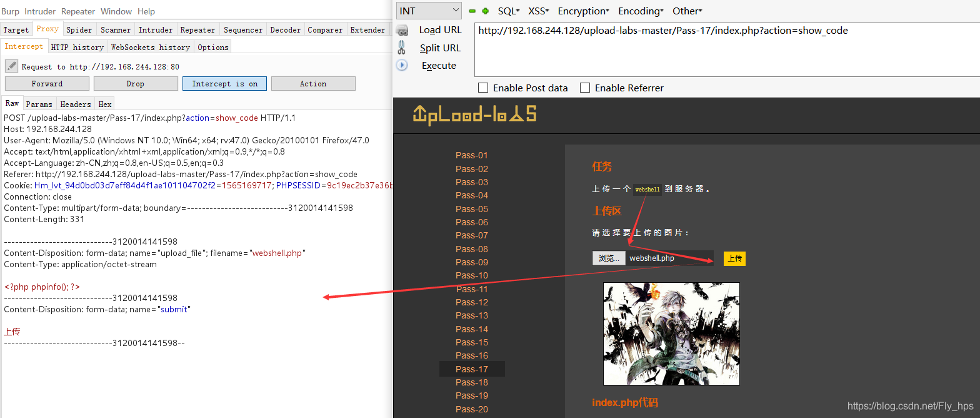980x418 pixels.
Task: Open the SQL dropdown menu
Action: (509, 11)
